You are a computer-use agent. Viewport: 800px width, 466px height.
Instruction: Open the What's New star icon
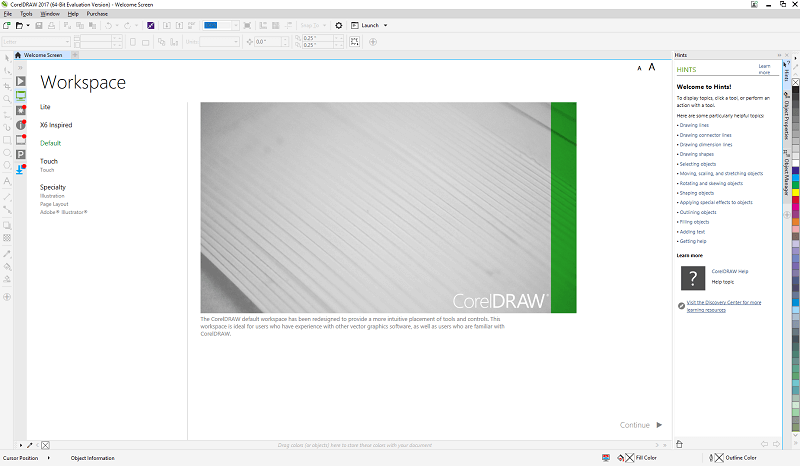(20, 110)
